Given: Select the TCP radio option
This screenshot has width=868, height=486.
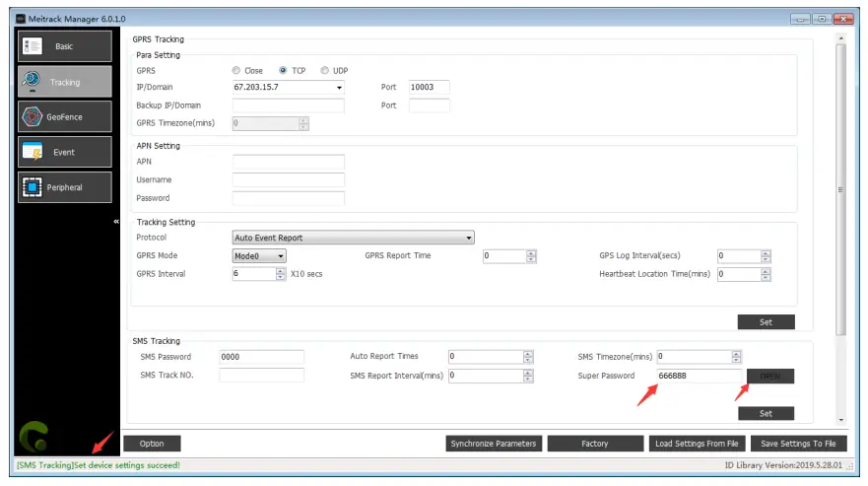Looking at the screenshot, I should (283, 70).
